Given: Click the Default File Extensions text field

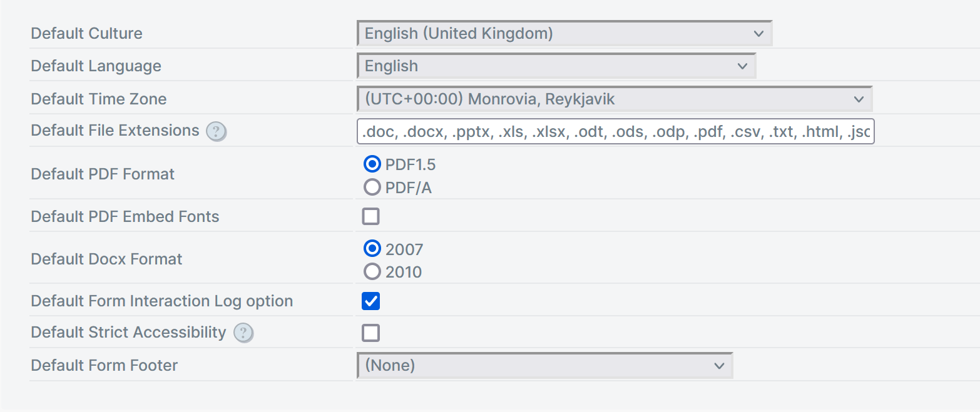Looking at the screenshot, I should (615, 132).
